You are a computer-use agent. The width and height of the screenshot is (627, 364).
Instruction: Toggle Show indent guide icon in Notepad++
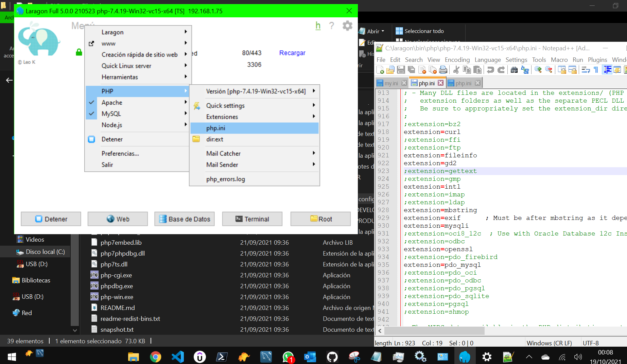607,70
